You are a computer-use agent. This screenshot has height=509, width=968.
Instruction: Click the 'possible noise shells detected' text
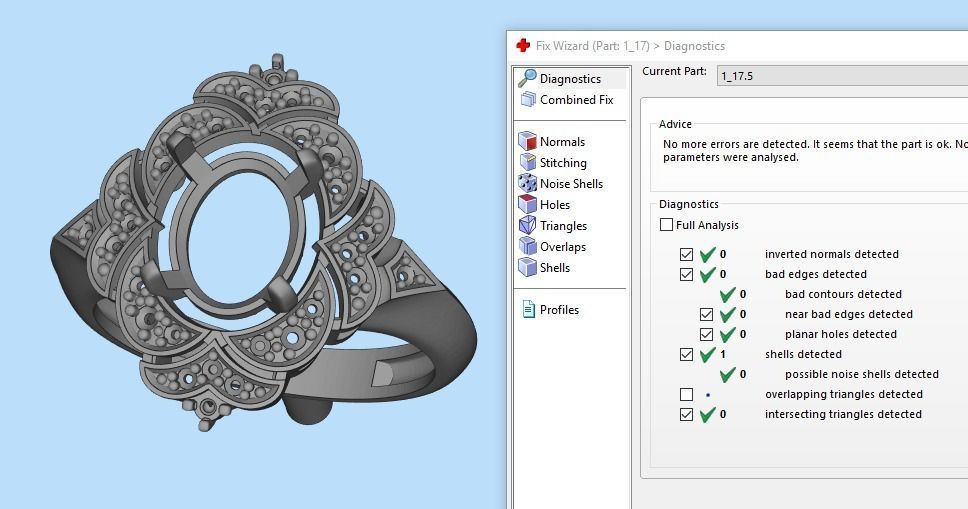pyautogui.click(x=862, y=374)
